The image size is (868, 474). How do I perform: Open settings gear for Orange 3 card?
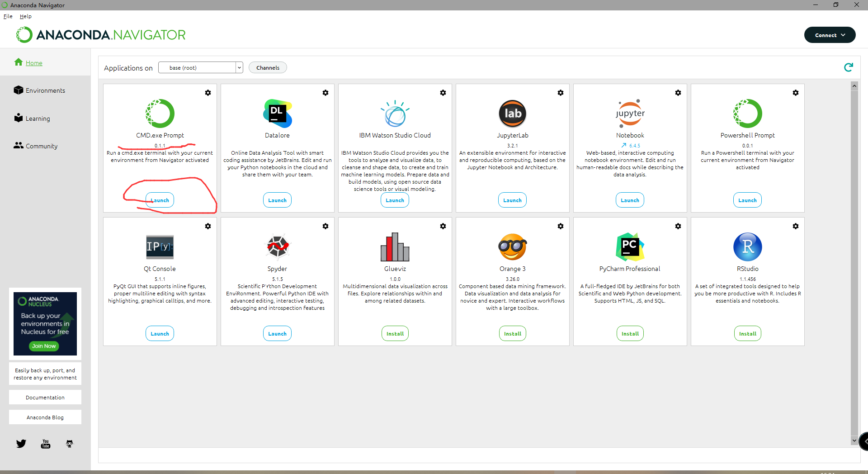click(x=561, y=226)
